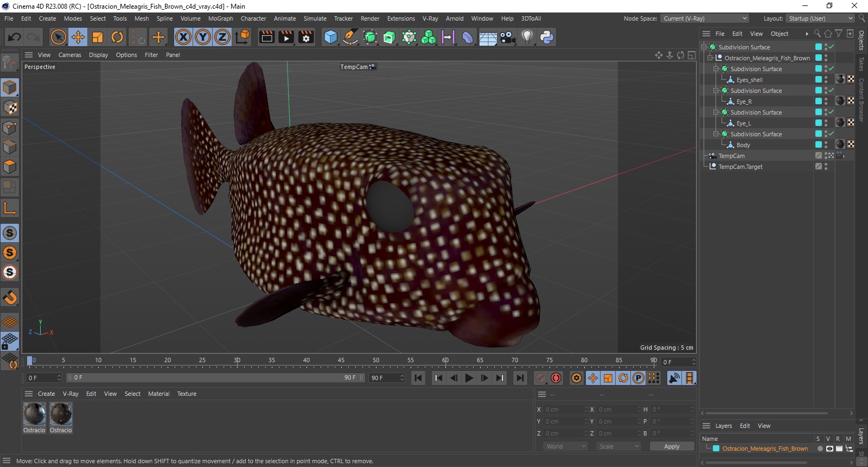Collapse top Subdivision Surface tree

click(704, 47)
